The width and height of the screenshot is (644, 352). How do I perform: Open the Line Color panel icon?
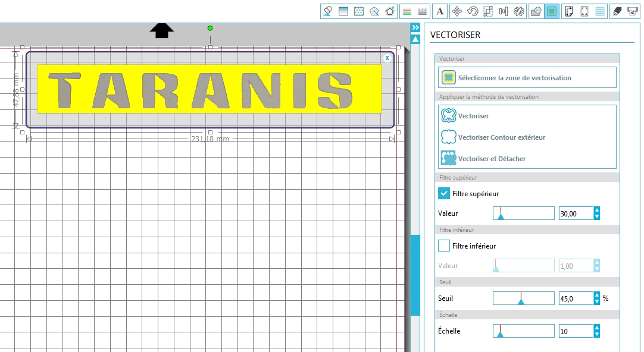pos(407,11)
